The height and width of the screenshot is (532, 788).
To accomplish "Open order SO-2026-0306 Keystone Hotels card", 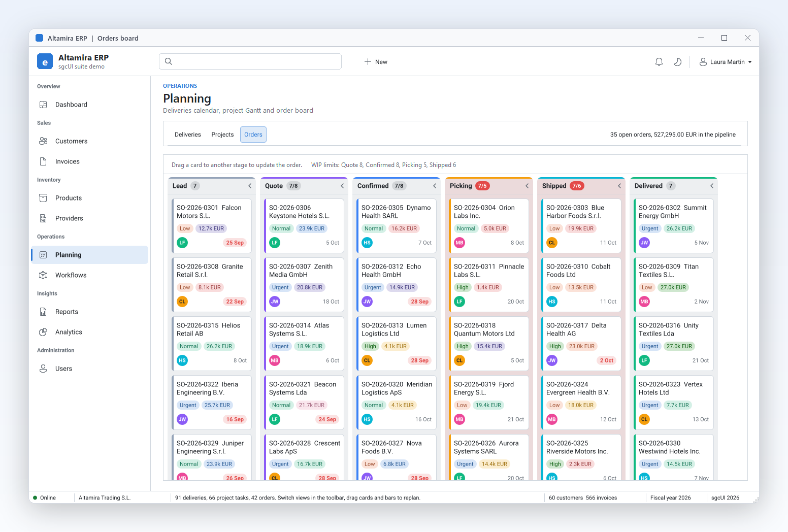I will (304, 226).
